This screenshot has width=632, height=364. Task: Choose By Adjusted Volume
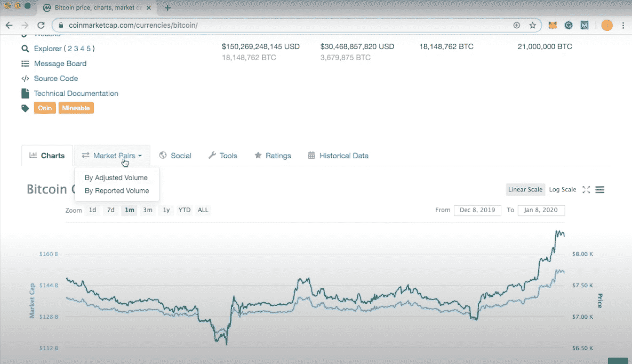[x=116, y=177]
